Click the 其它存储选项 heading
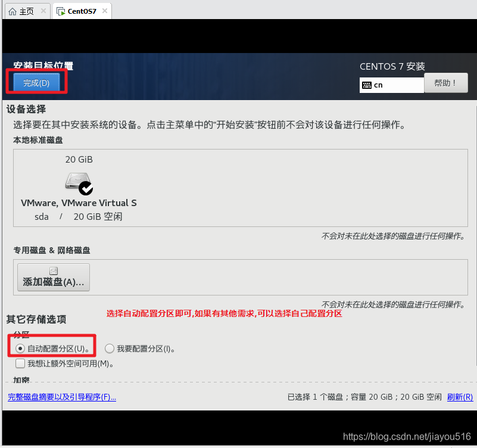477x448 pixels. [x=36, y=319]
